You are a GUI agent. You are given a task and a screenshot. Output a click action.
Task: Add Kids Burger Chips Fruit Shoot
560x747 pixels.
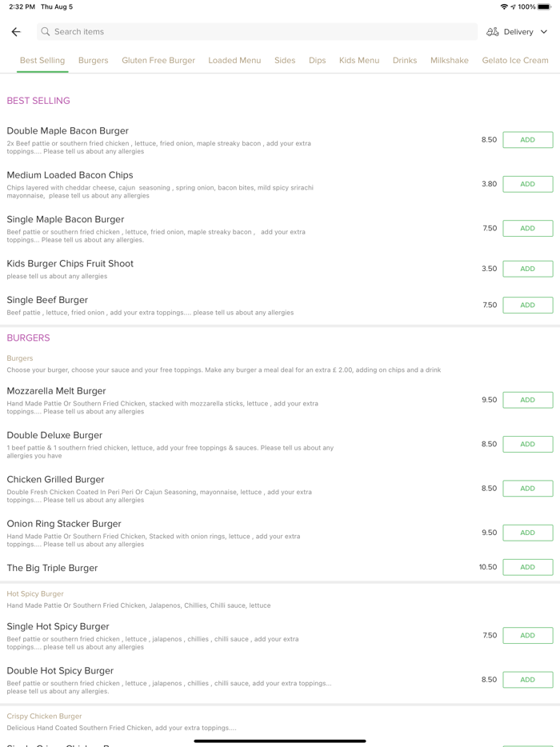coord(527,269)
